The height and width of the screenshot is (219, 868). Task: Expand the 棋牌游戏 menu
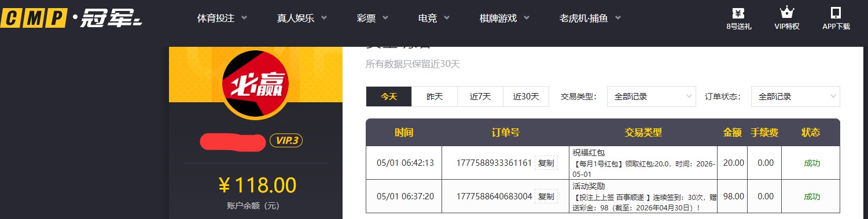click(x=505, y=18)
